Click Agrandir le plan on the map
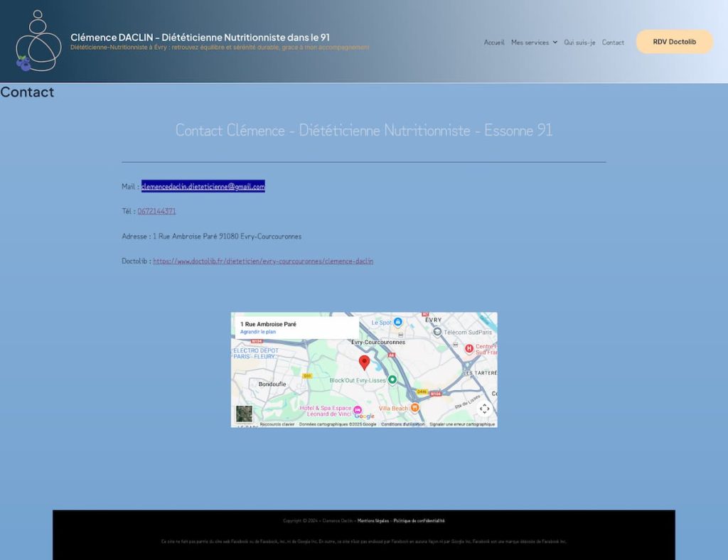728x560 pixels. pyautogui.click(x=257, y=332)
